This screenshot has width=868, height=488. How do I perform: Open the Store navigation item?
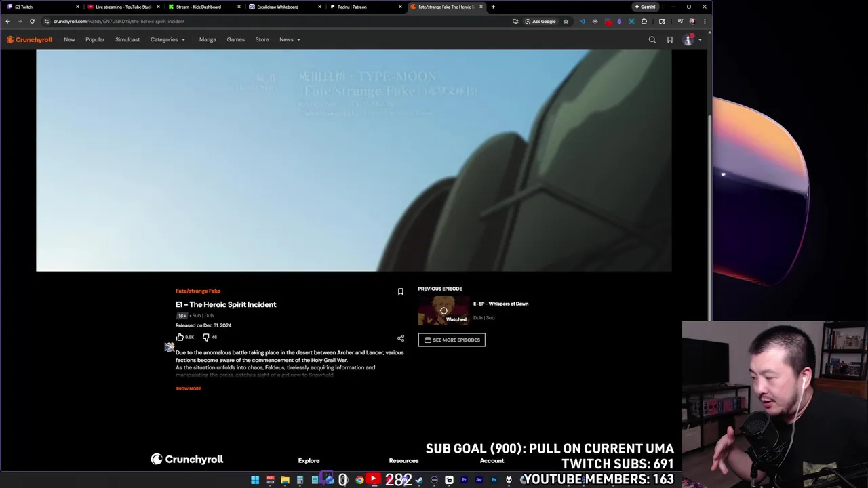coord(262,39)
